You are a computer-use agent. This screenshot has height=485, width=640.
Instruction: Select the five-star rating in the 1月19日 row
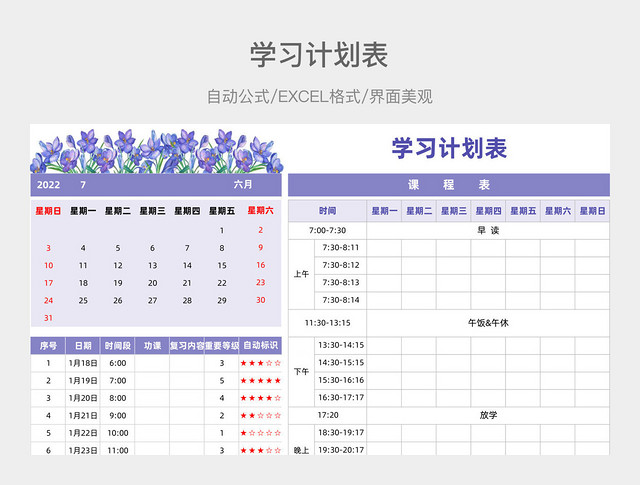pos(260,381)
